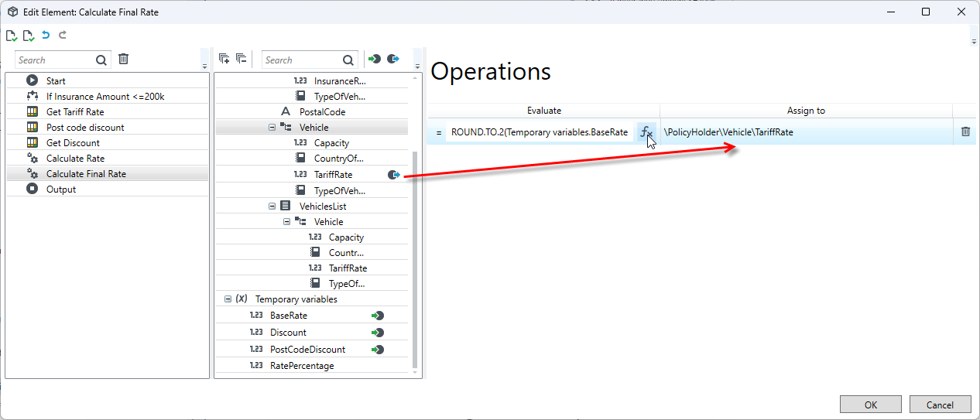Click the Start element play icon
The width and height of the screenshot is (980, 420).
(32, 80)
